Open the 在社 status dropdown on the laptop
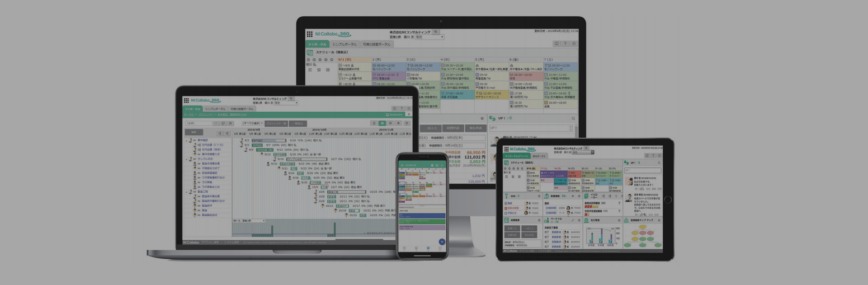 pyautogui.click(x=286, y=103)
